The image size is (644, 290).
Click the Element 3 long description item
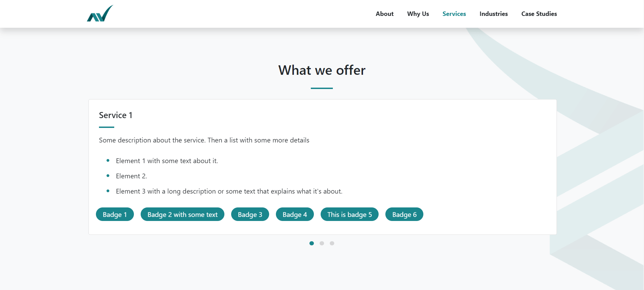click(229, 192)
